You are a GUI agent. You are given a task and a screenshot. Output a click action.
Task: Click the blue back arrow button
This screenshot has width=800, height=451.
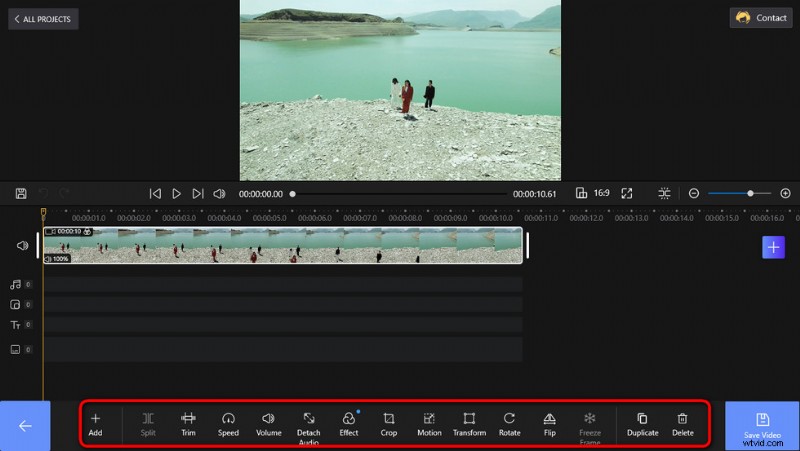coord(25,425)
